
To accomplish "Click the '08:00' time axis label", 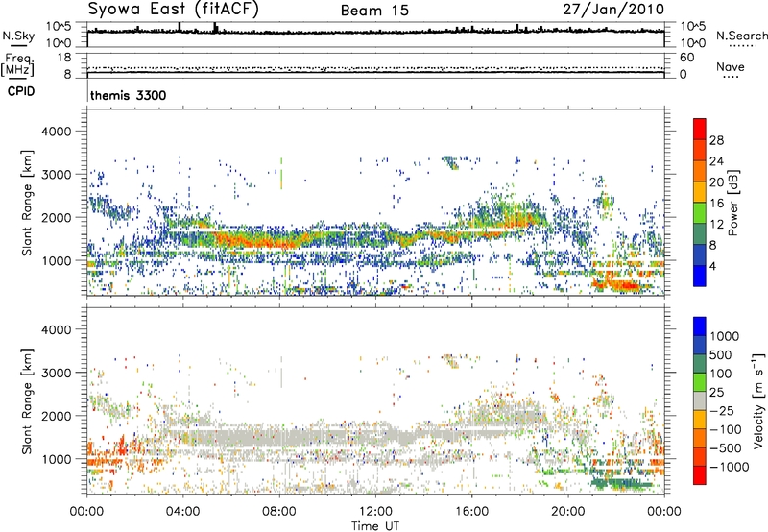I will [279, 512].
